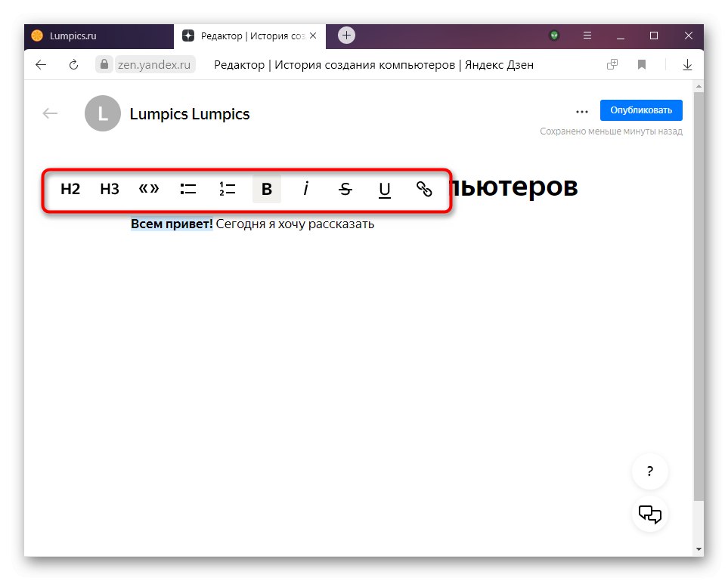Apply H3 heading formatting

[109, 190]
